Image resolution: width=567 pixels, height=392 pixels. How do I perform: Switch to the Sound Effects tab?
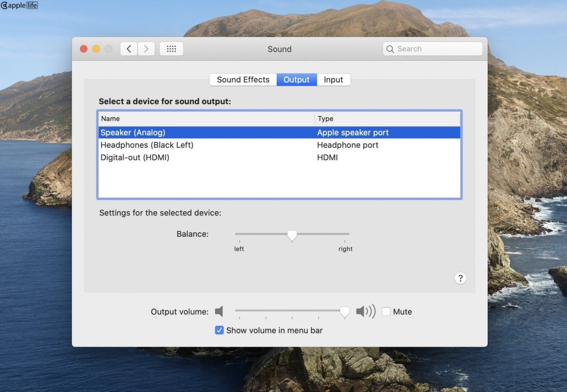243,79
